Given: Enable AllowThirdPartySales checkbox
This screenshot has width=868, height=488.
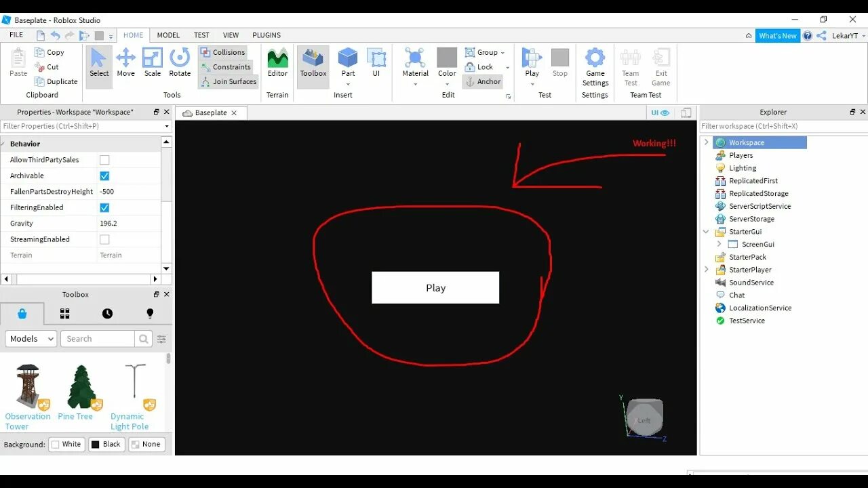Looking at the screenshot, I should (104, 160).
